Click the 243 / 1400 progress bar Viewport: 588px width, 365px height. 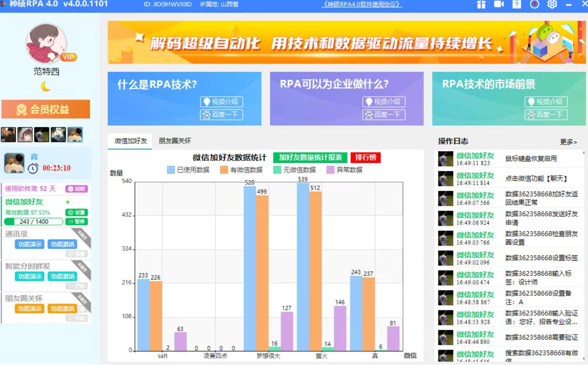tap(34, 222)
